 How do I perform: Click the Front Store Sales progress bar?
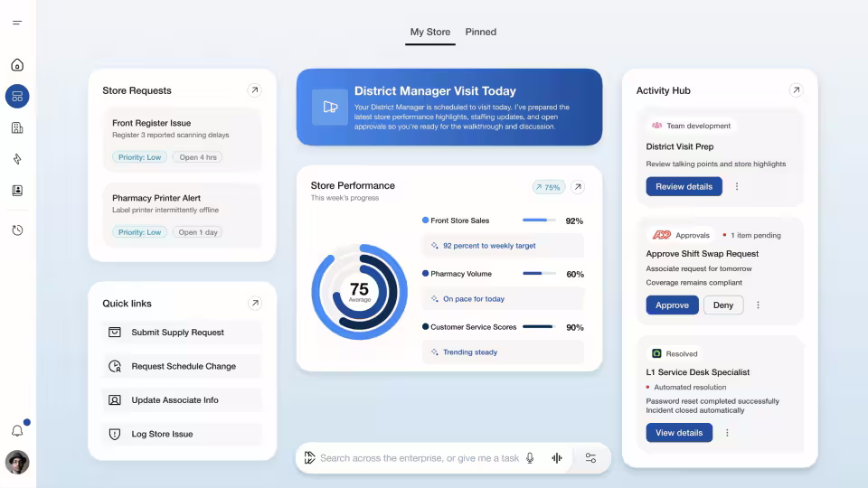pyautogui.click(x=540, y=221)
